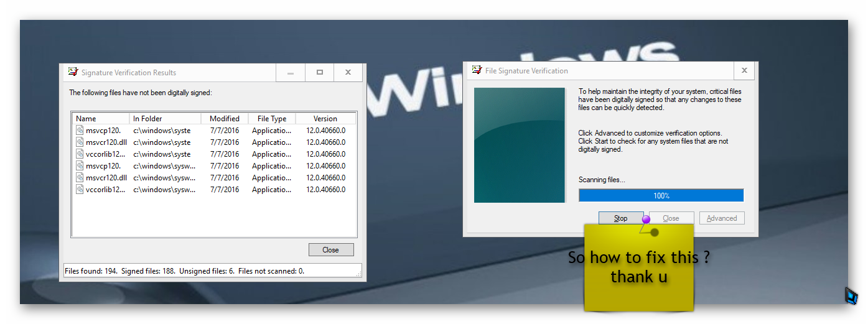This screenshot has height=324, width=868.
Task: Sort the results list by Name column
Action: [101, 118]
